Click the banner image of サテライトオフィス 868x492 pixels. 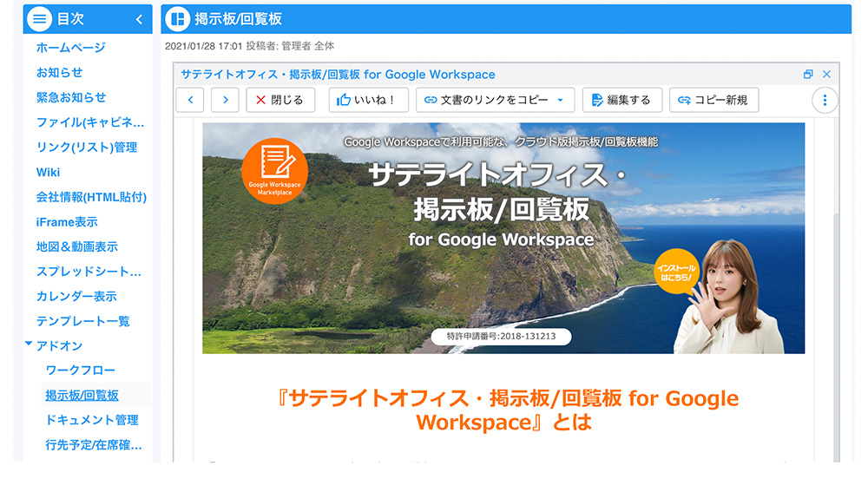[503, 238]
